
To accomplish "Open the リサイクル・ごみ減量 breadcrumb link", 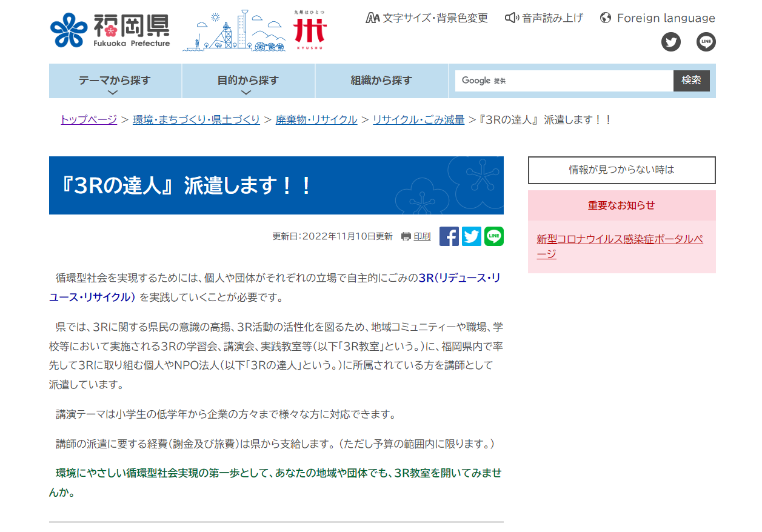I will tap(418, 120).
